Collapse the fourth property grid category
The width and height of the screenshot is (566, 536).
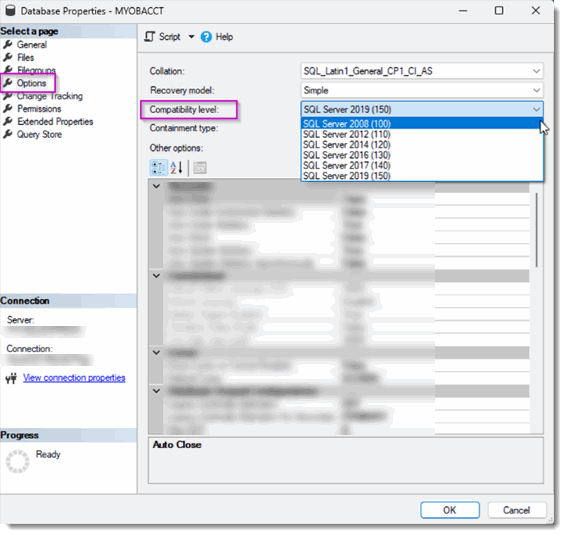pos(156,391)
